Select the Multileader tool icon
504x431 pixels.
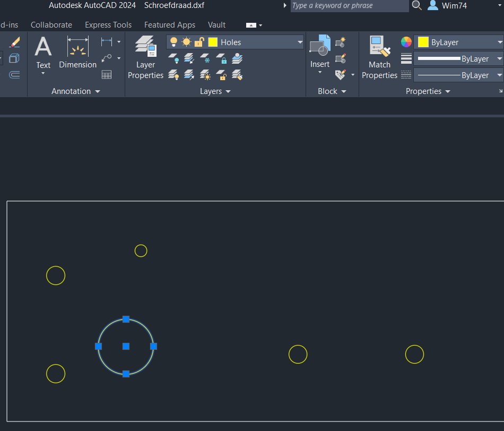pos(107,58)
